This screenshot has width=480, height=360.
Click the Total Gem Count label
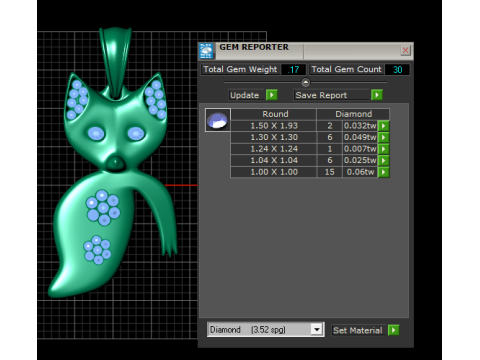346,69
